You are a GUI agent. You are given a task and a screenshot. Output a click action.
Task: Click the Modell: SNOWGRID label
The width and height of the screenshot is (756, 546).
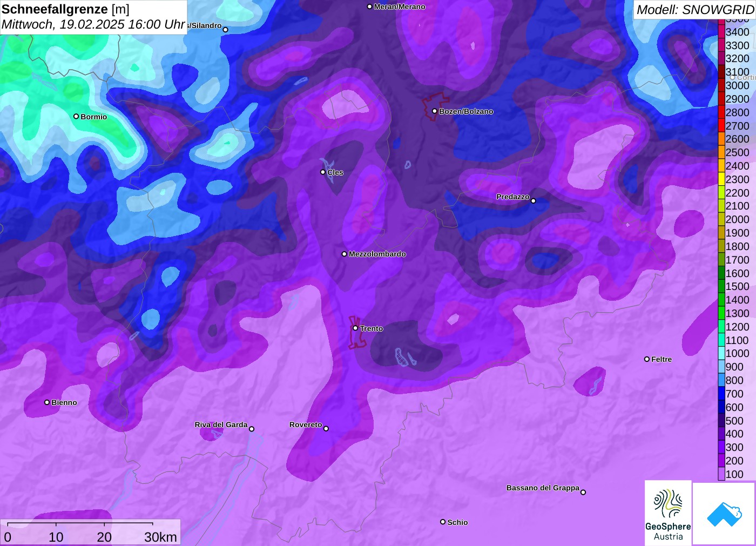click(x=695, y=10)
